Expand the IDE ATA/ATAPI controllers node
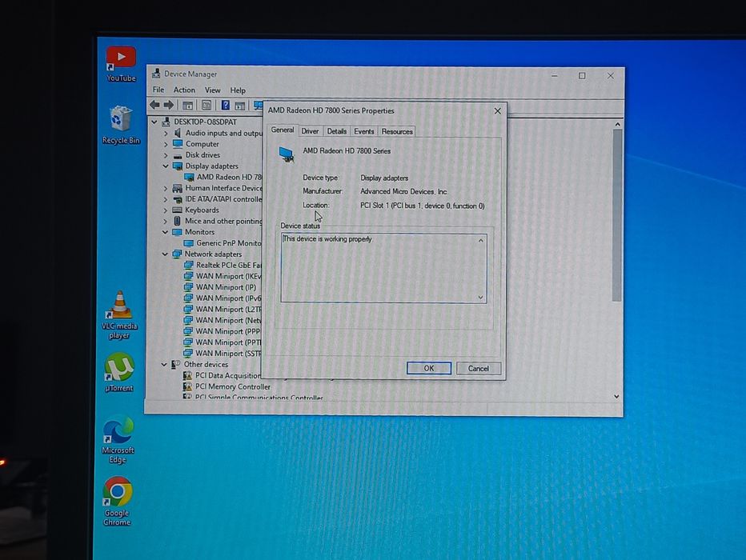Viewport: 746px width, 560px height. click(165, 199)
